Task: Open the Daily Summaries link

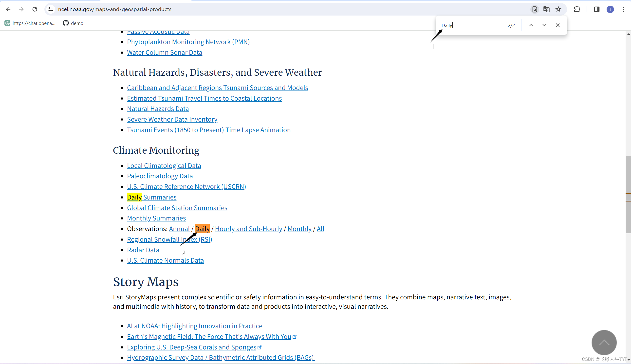Action: point(152,197)
